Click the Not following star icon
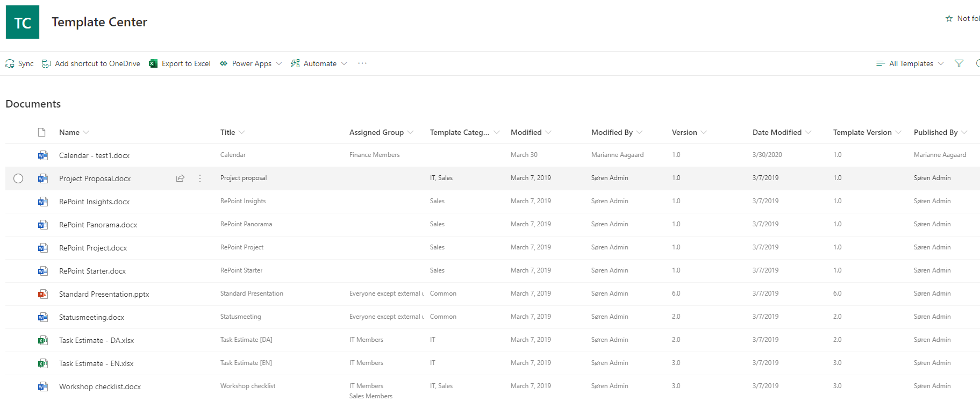Viewport: 980px width, 401px height. [949, 18]
